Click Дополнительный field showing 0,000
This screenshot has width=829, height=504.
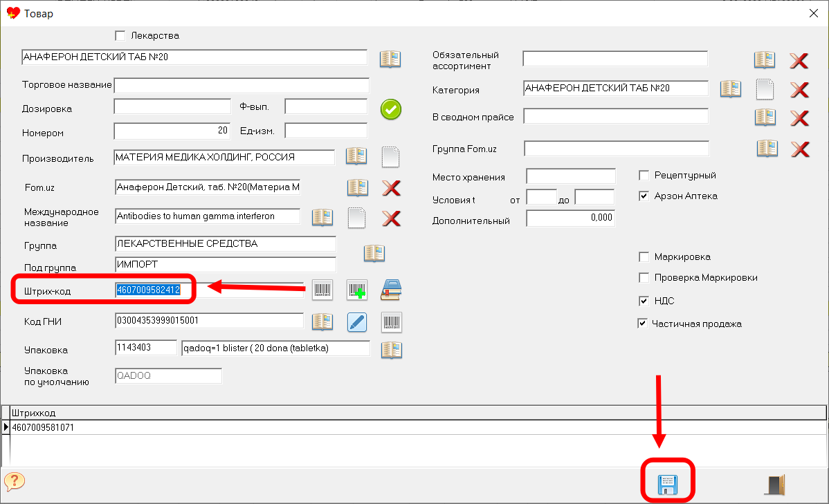coord(571,218)
